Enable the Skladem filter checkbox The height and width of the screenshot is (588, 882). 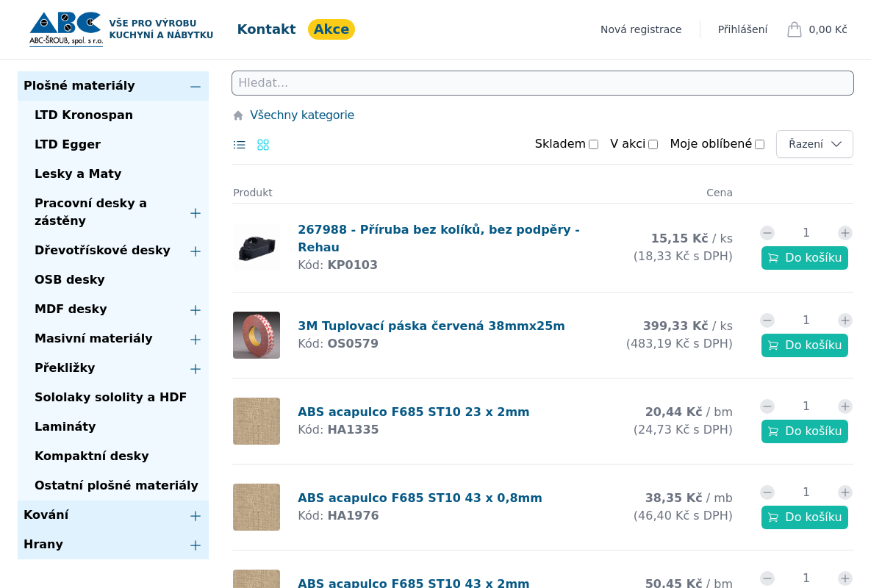pyautogui.click(x=593, y=145)
